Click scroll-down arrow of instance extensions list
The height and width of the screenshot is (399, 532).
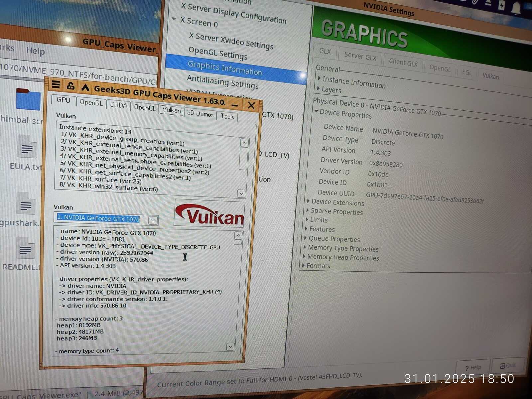241,193
